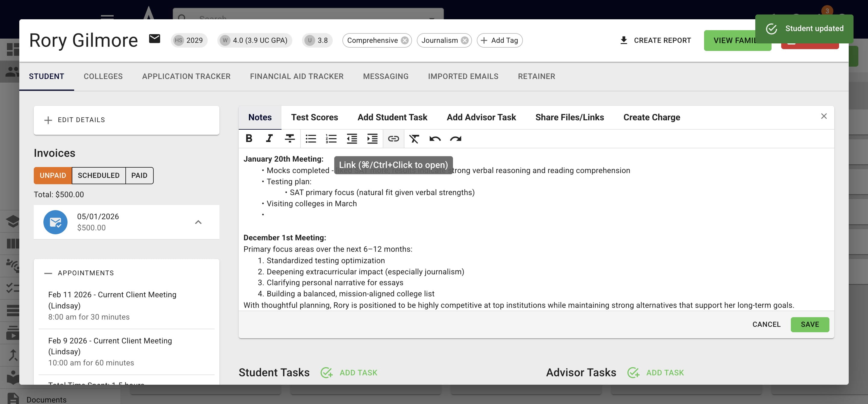The height and width of the screenshot is (404, 868).
Task: Click the hamburger menu icon at top
Action: (107, 17)
